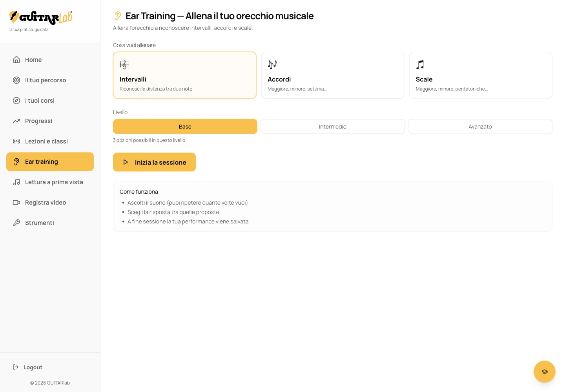Click '3 opzioni possibili in questo livello' text
Screen dimensions: 565x392
(149, 140)
